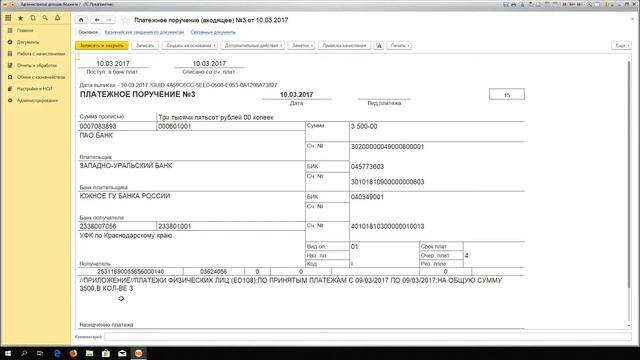The height and width of the screenshot is (360, 640).
Task: Navigate back with left arrow
Action: pyautogui.click(x=97, y=20)
